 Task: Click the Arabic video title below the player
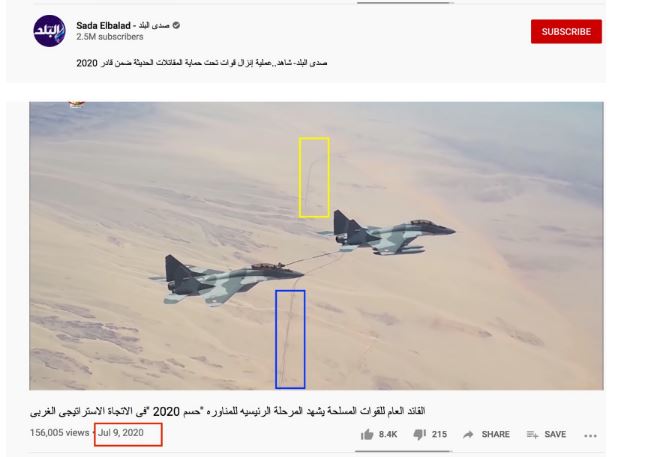click(227, 411)
